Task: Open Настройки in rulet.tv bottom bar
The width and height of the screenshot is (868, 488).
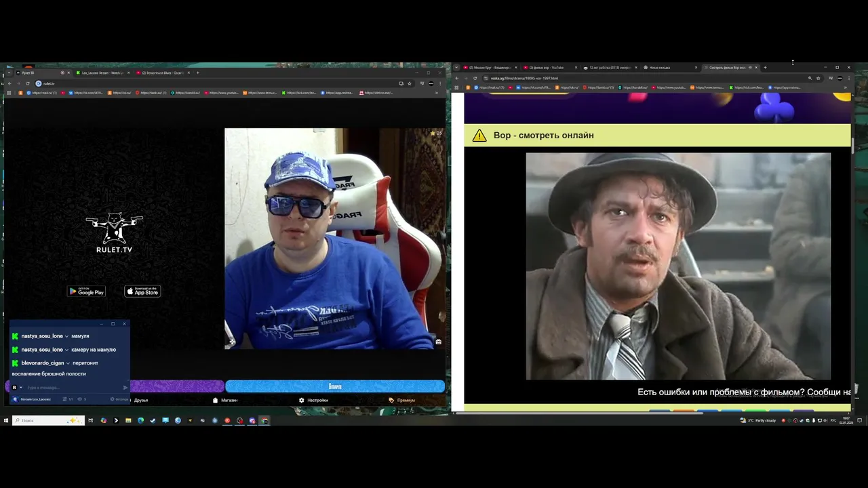Action: 313,400
